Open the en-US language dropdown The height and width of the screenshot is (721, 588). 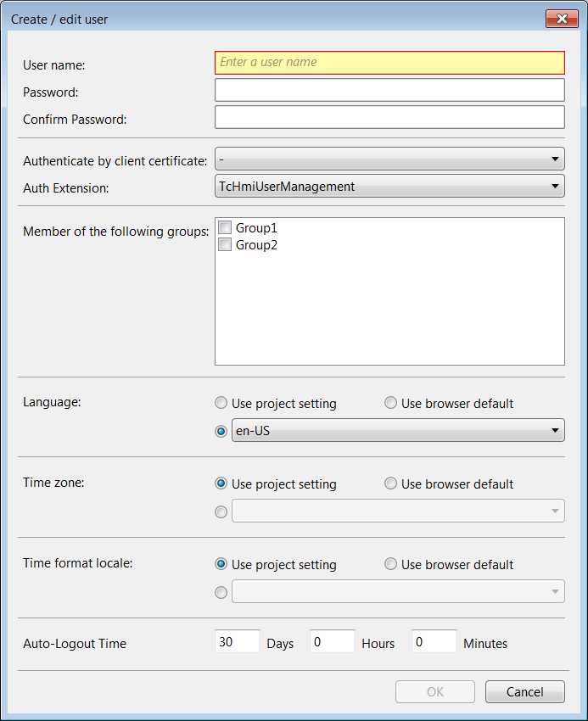click(x=398, y=430)
